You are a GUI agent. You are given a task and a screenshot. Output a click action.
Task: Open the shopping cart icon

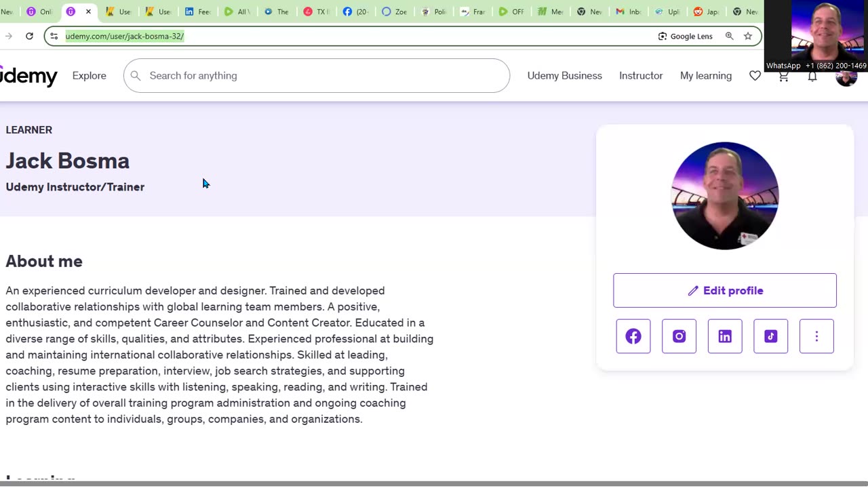click(783, 77)
